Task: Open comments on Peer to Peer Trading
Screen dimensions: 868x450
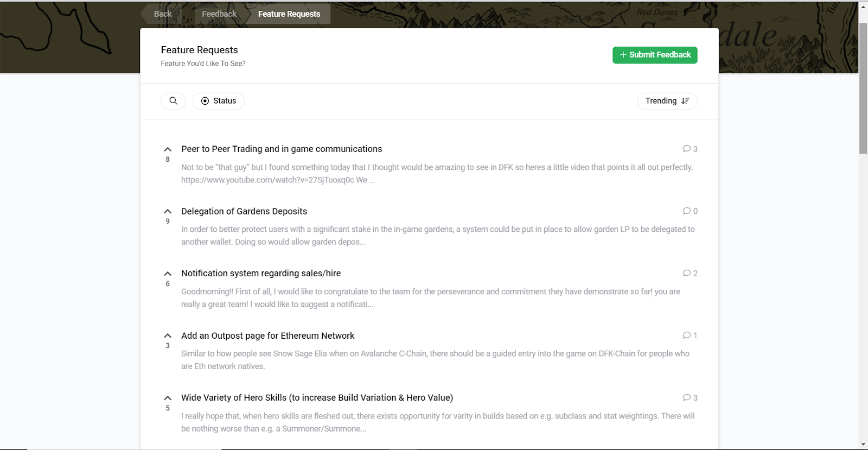Action: click(x=690, y=149)
